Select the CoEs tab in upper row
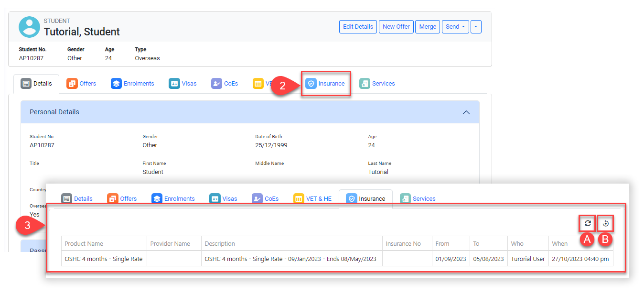This screenshot has width=644, height=295. point(225,84)
